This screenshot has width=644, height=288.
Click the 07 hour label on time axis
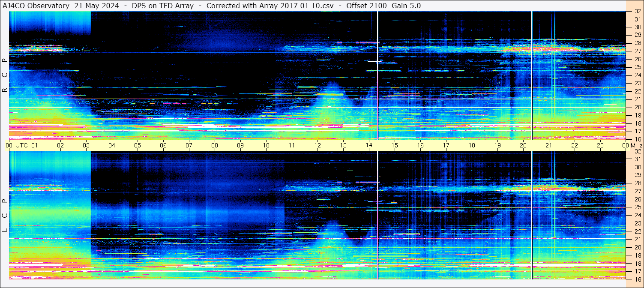(189, 145)
